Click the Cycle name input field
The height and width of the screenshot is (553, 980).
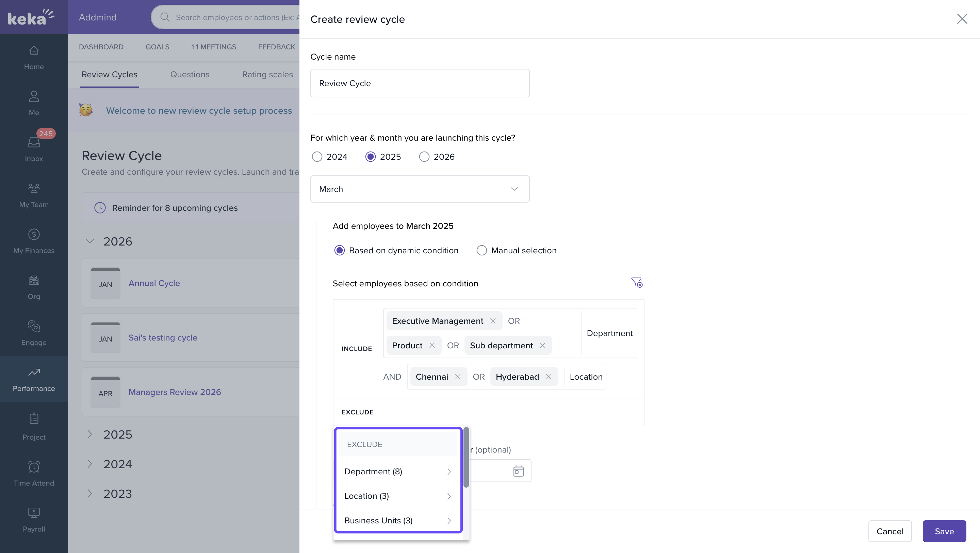point(420,83)
